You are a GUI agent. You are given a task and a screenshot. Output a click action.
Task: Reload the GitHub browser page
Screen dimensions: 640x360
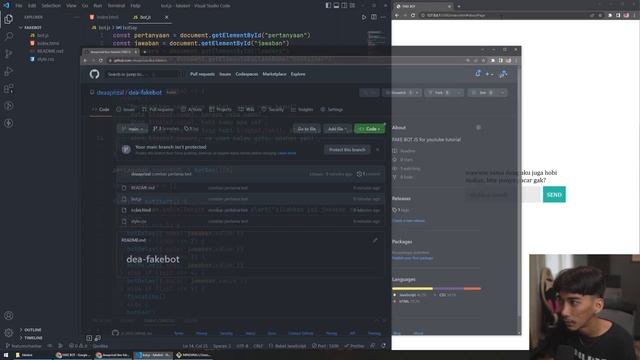(x=101, y=60)
